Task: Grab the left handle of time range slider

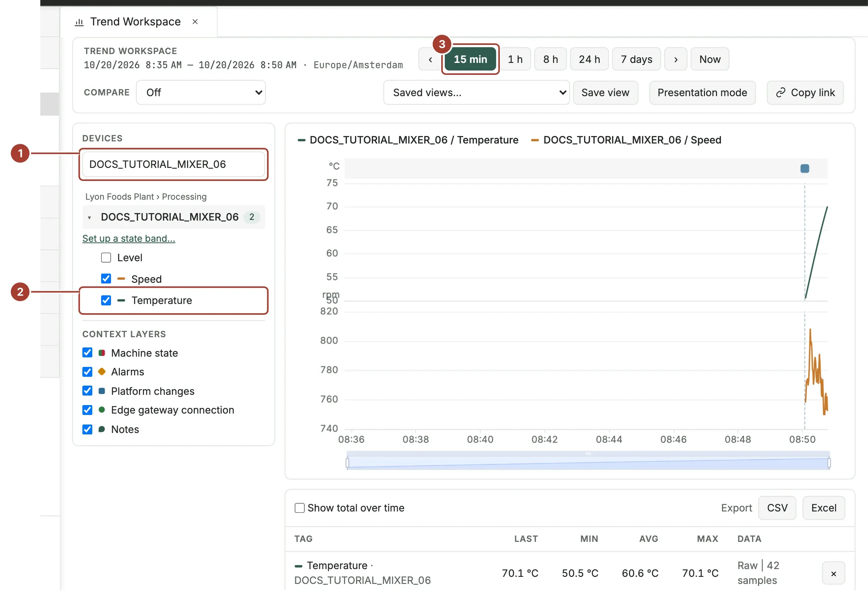Action: (x=347, y=463)
